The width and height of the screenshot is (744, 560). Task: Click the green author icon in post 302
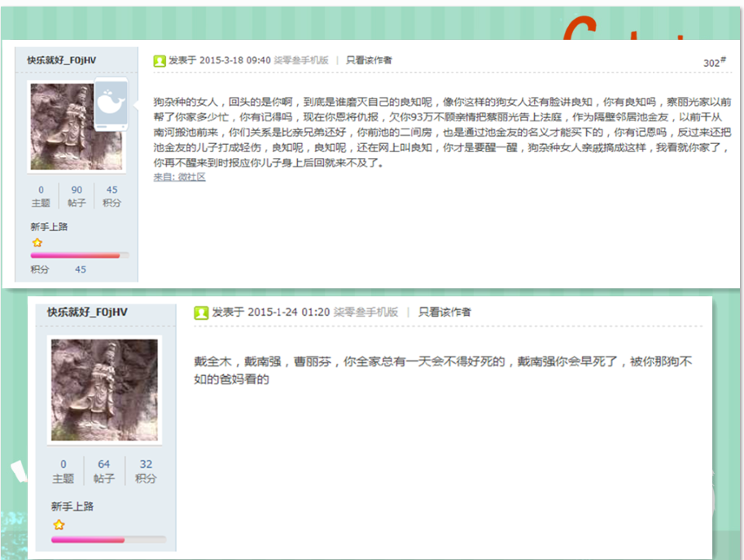click(x=160, y=60)
